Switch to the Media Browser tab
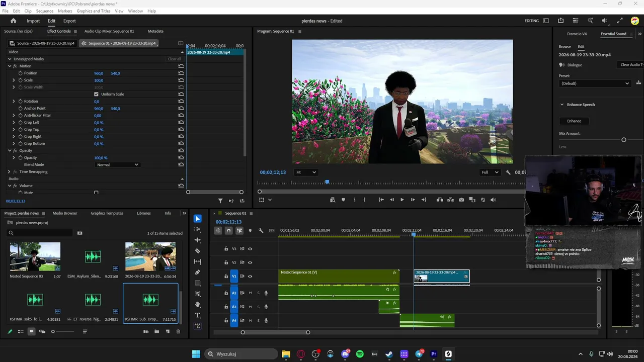 (x=65, y=213)
